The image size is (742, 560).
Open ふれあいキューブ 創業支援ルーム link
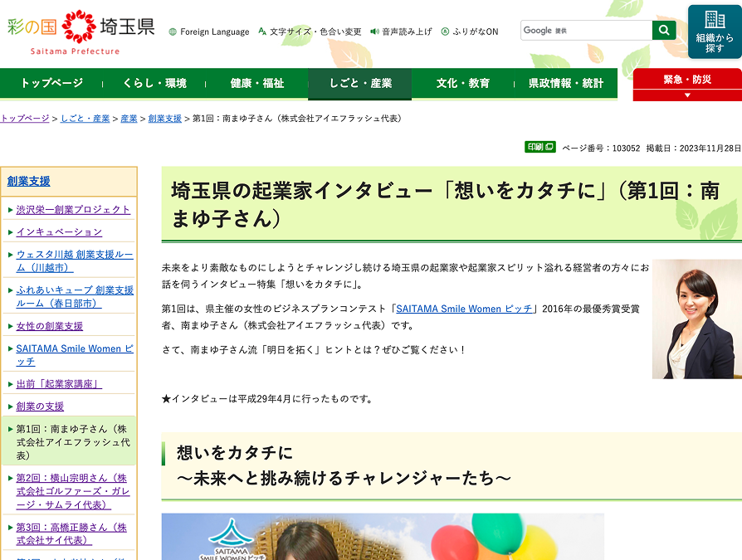(x=75, y=296)
